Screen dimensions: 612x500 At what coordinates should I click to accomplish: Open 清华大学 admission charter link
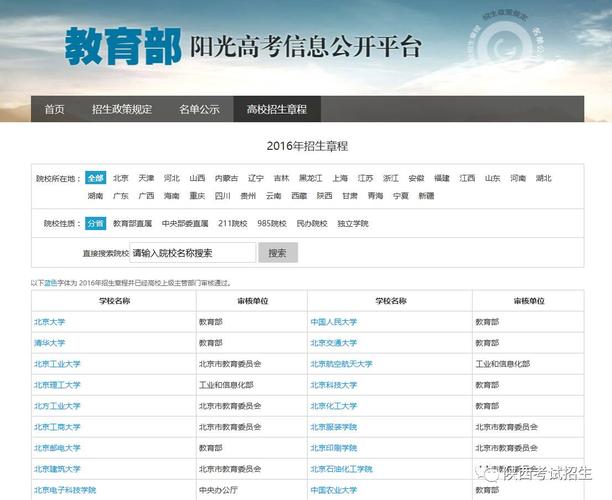click(50, 343)
